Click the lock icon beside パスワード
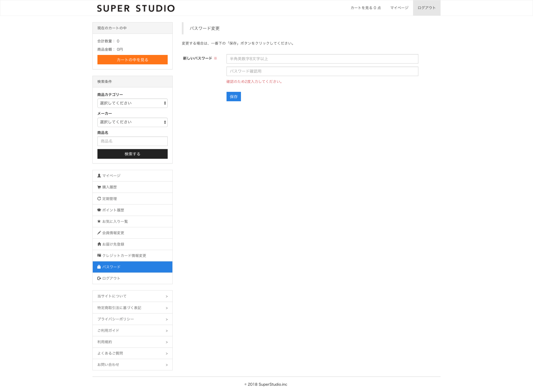The width and height of the screenshot is (533, 392). pyautogui.click(x=99, y=267)
